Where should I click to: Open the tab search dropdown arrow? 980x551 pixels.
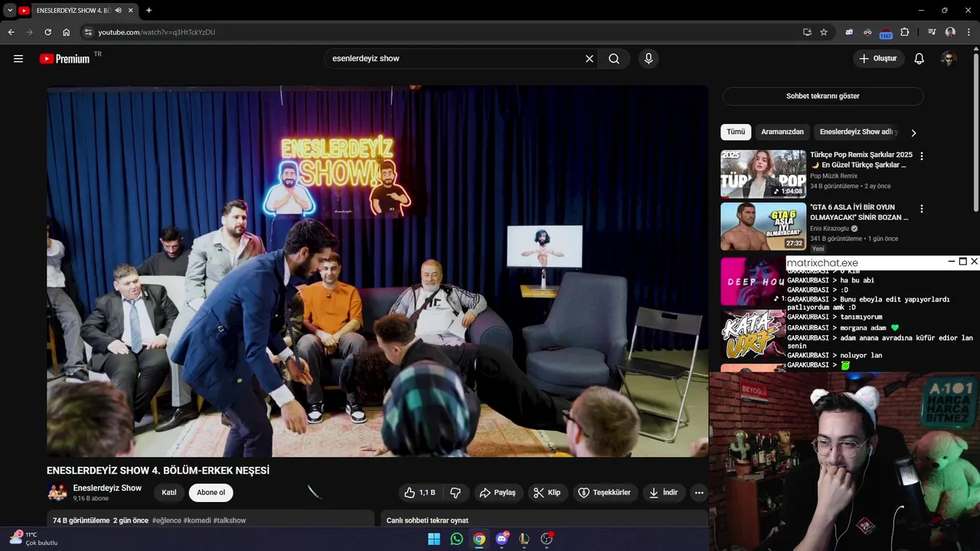tap(10, 11)
